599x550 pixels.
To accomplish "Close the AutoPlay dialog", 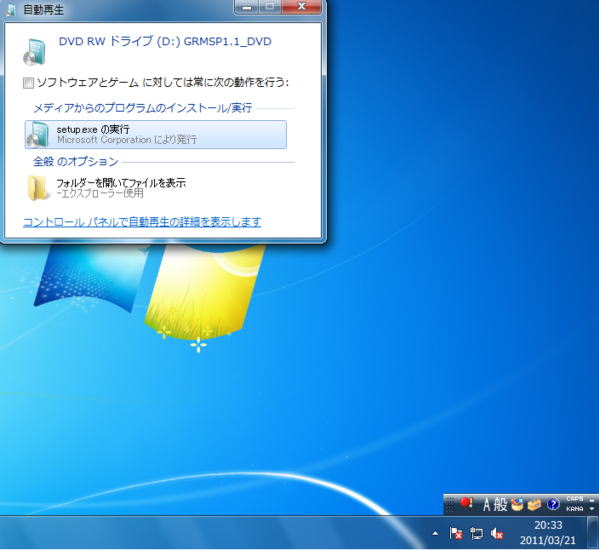I will (301, 6).
